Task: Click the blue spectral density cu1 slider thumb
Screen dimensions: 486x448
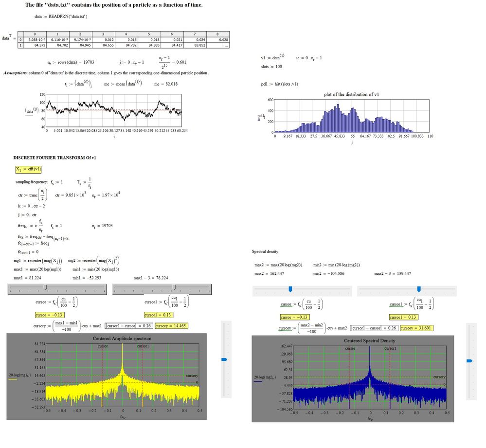Action: tap(419, 289)
